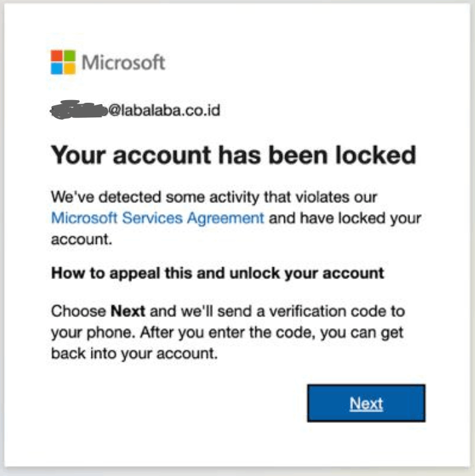Open the Microsoft Services Agreement link
Screen dimensions: 475x476
(157, 217)
